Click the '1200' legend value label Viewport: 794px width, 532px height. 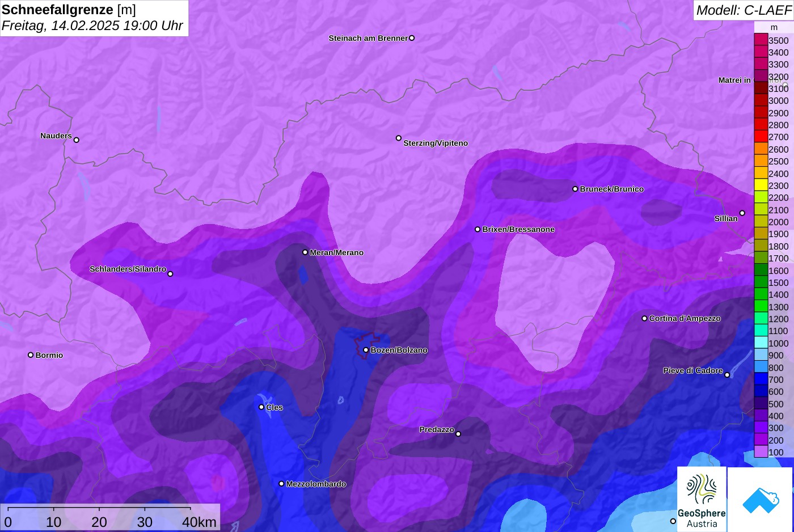[x=779, y=319]
